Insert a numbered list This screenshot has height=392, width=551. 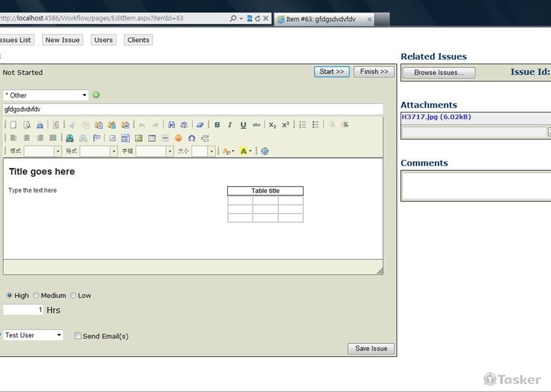point(302,125)
